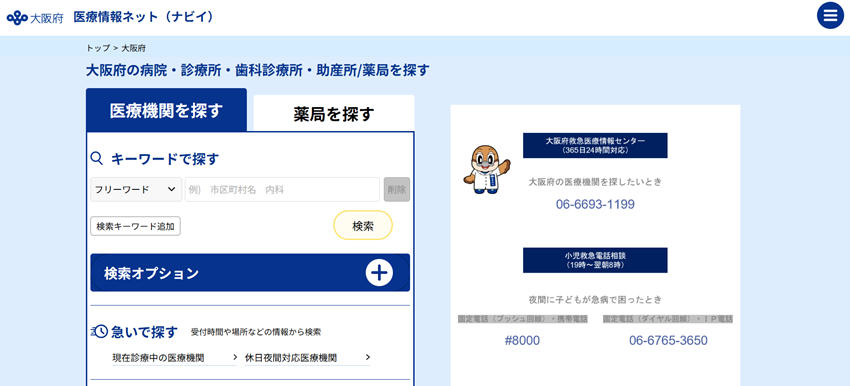Switch to the 医療機関を探す tab
850x386 pixels.
point(166,111)
